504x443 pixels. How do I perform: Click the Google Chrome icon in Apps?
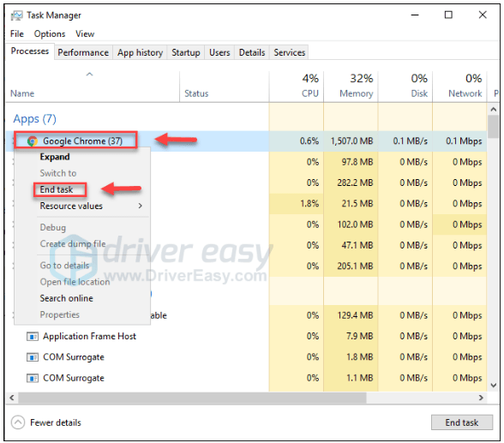tap(33, 141)
